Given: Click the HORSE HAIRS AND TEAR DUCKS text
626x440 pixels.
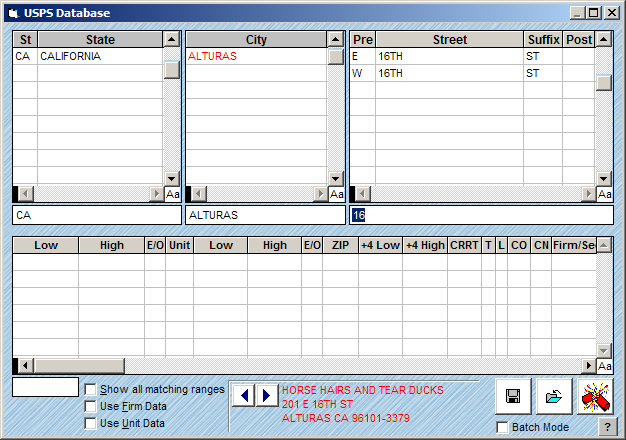Looking at the screenshot, I should pyautogui.click(x=363, y=390).
